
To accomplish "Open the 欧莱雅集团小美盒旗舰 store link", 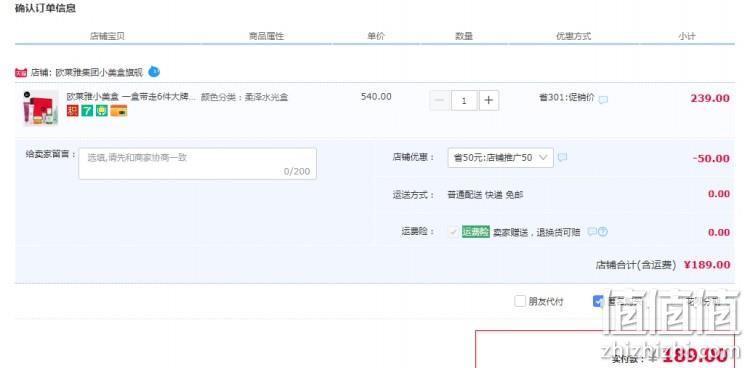I will (x=99, y=73).
